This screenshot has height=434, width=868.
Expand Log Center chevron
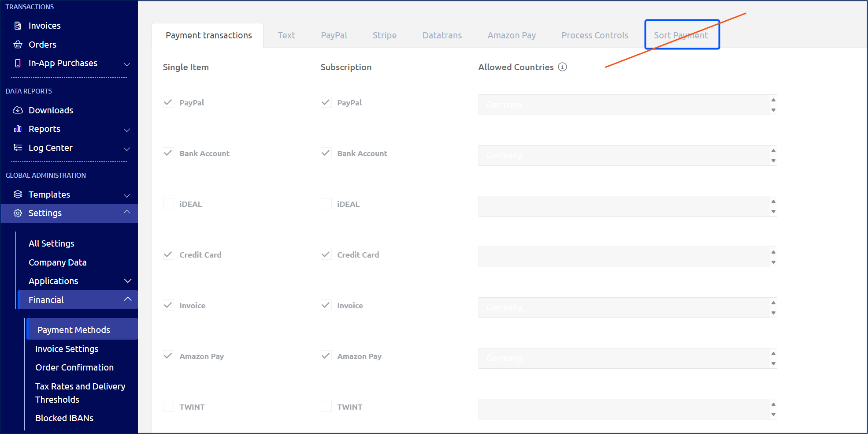tap(127, 149)
